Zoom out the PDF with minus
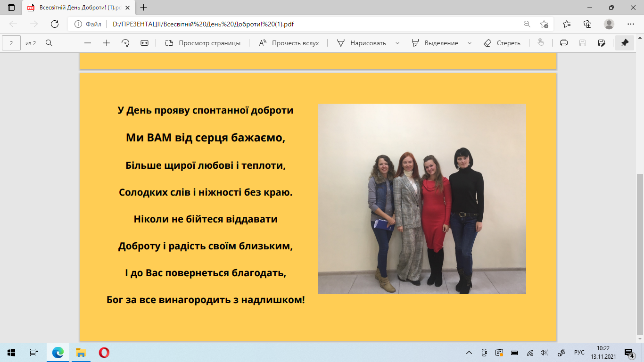 tap(87, 43)
